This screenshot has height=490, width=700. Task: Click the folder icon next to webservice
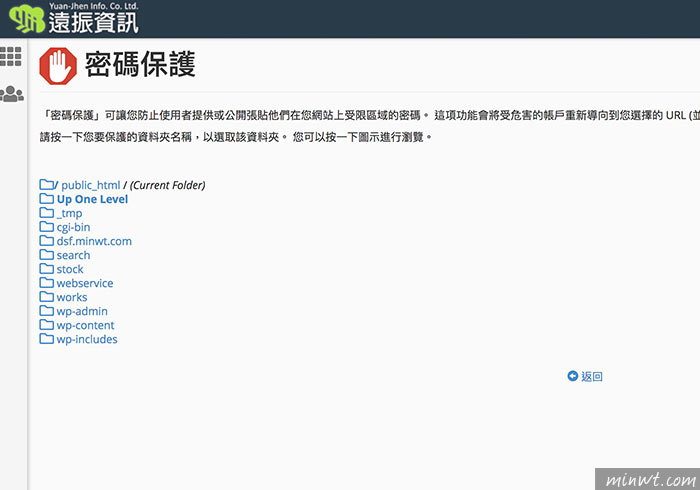[46, 282]
